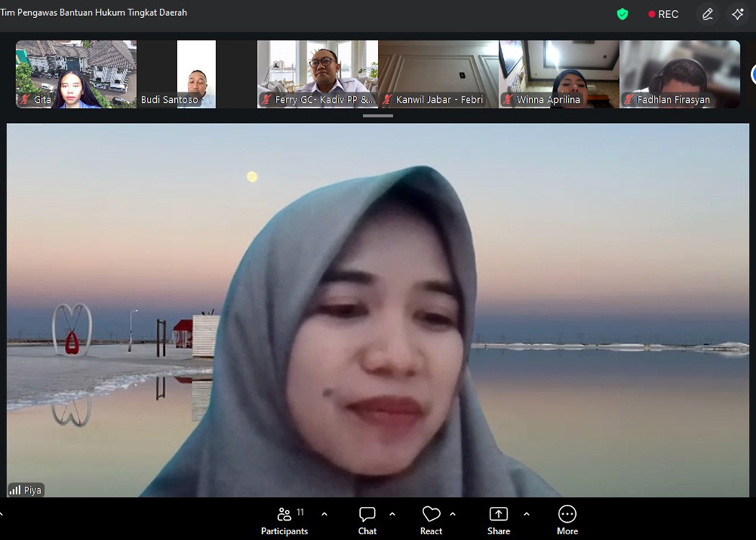Image resolution: width=756 pixels, height=540 pixels.
Task: Click the REC recording indicator
Action: 663,14
